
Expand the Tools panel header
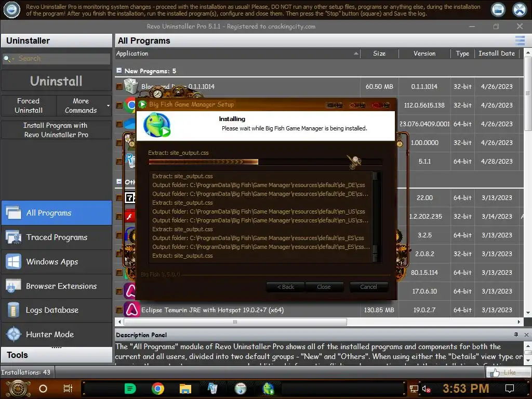57,355
